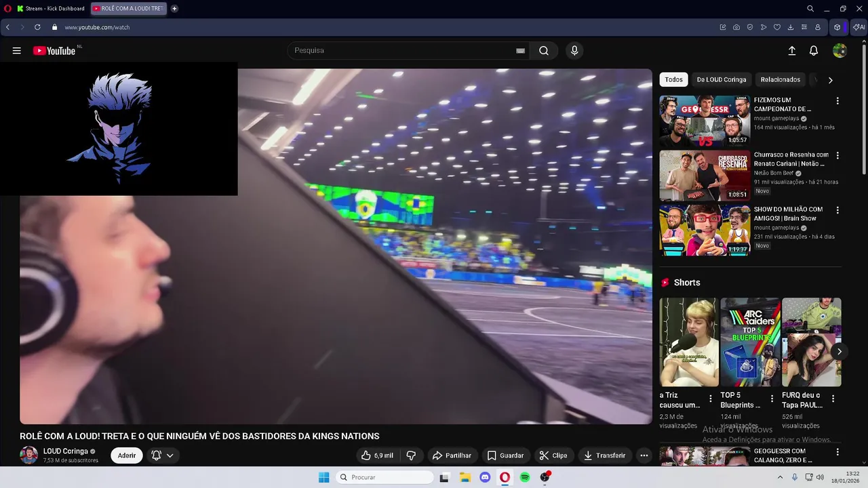Open Spotify from the taskbar

point(525,477)
